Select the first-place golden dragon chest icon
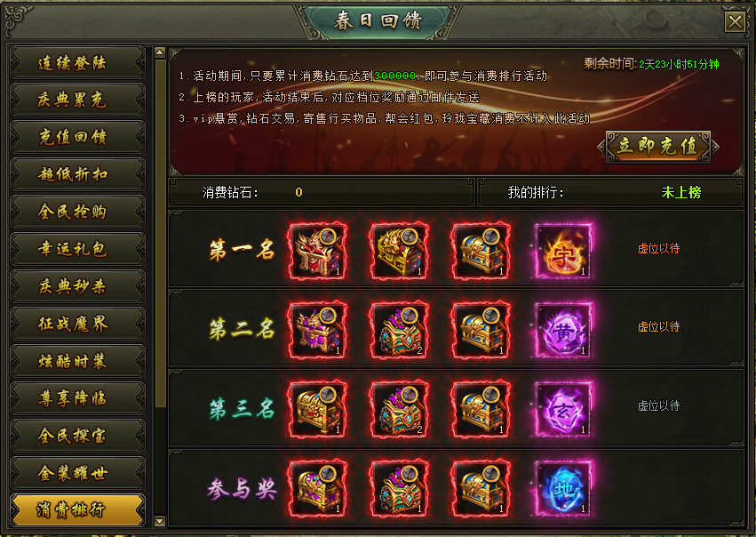This screenshot has height=537, width=756. [x=399, y=251]
